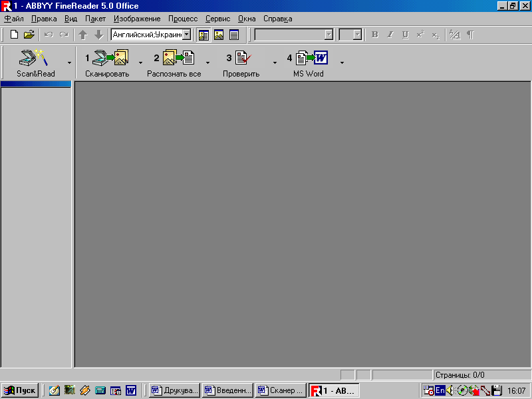Click the Scan&Read label
This screenshot has height=399, width=532.
tap(36, 74)
